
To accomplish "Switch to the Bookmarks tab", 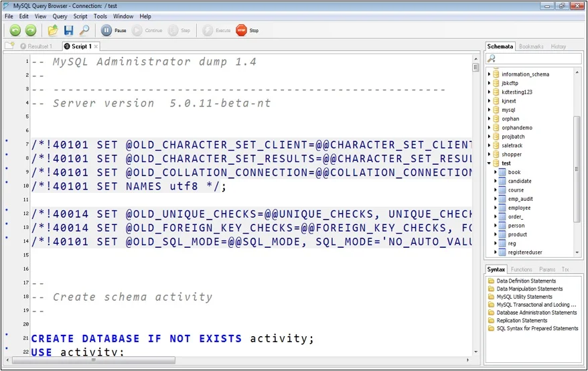I will pos(531,46).
